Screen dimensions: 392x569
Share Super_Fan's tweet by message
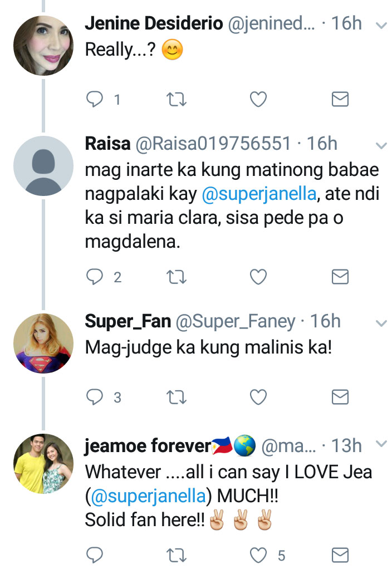tap(340, 397)
